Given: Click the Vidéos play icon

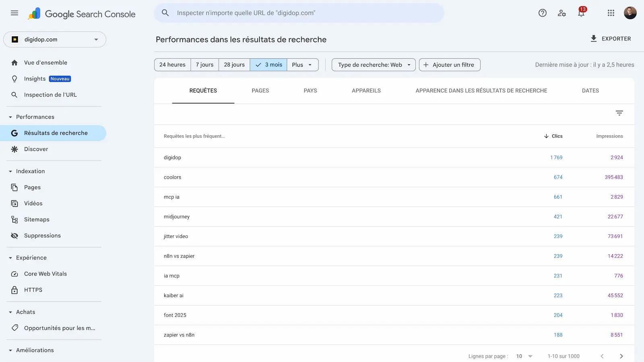Looking at the screenshot, I should click(14, 204).
